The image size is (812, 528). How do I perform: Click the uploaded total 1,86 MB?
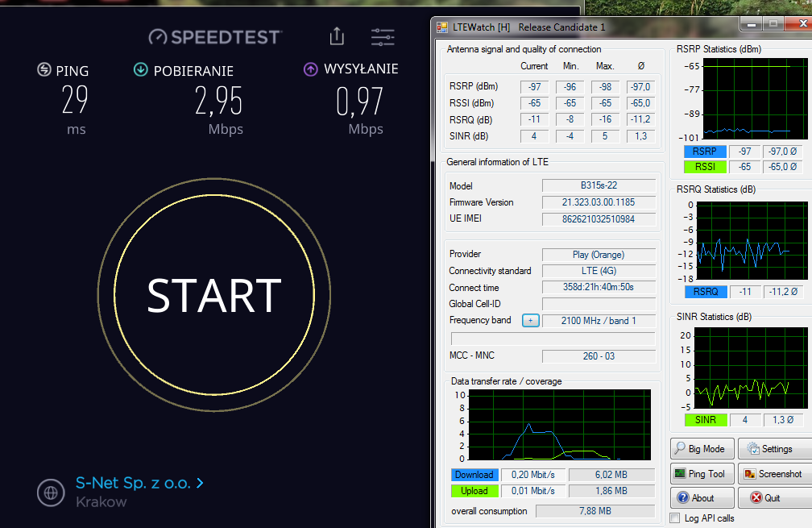click(x=611, y=491)
